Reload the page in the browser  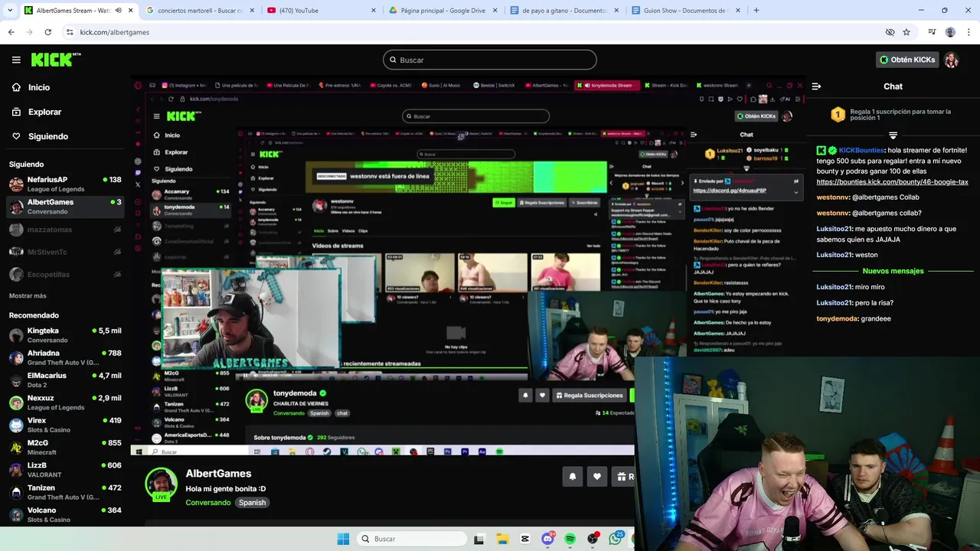[47, 32]
